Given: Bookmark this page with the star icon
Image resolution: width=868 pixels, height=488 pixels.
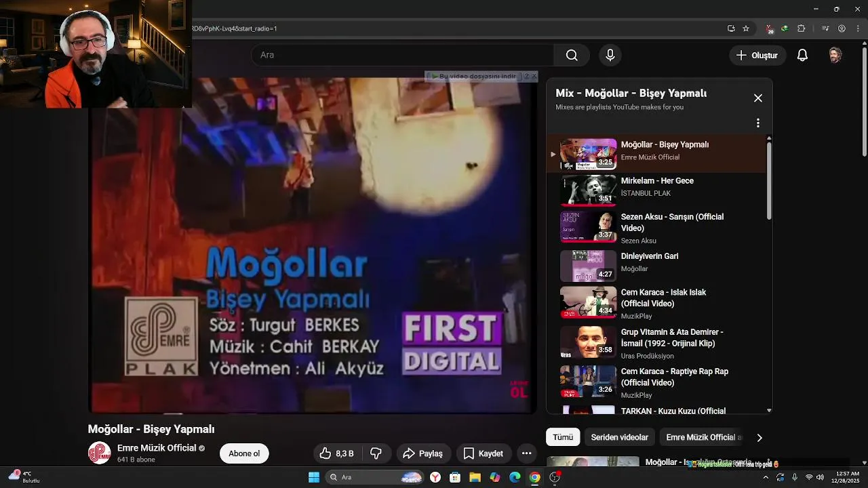Looking at the screenshot, I should (x=746, y=28).
